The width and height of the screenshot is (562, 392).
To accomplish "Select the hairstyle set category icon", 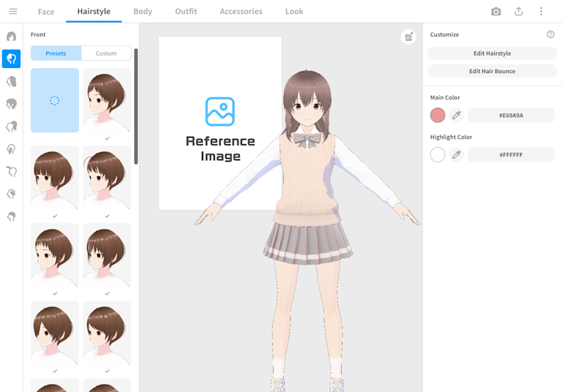I will pyautogui.click(x=12, y=36).
